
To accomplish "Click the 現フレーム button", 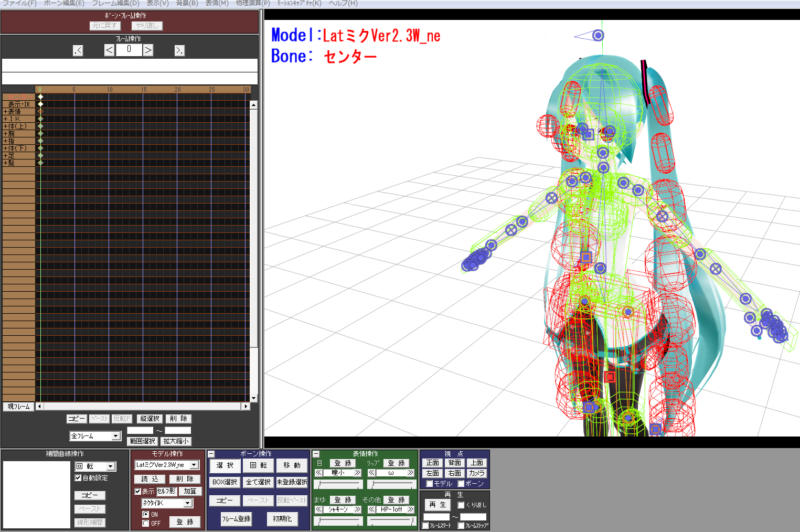I will pyautogui.click(x=18, y=407).
